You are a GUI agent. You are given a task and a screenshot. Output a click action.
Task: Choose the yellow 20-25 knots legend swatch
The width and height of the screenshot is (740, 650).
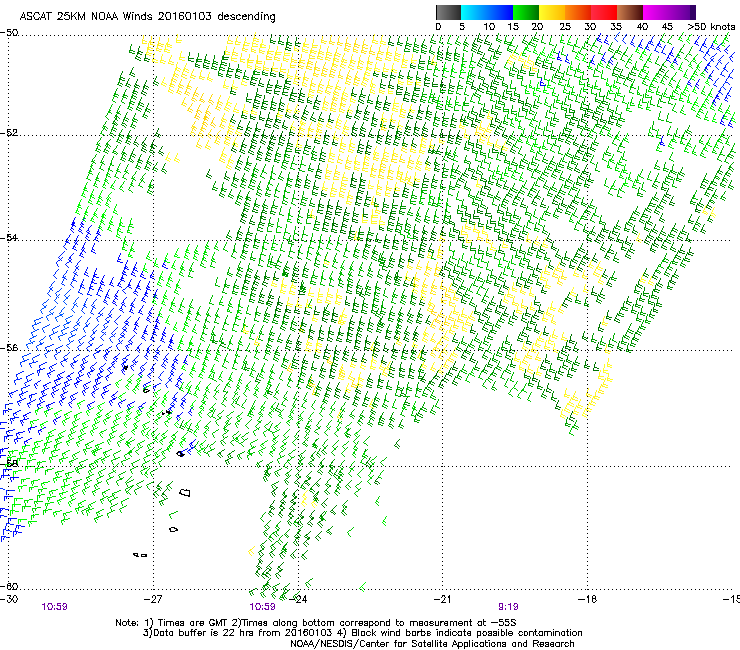coord(552,12)
